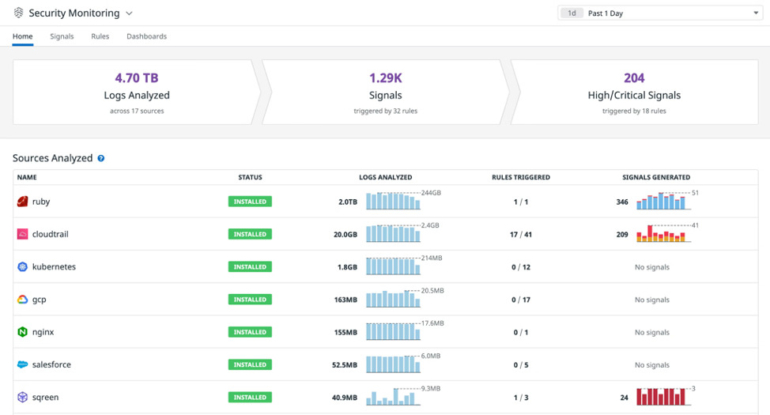Click the 1.29K Signals summary card

[x=385, y=91]
